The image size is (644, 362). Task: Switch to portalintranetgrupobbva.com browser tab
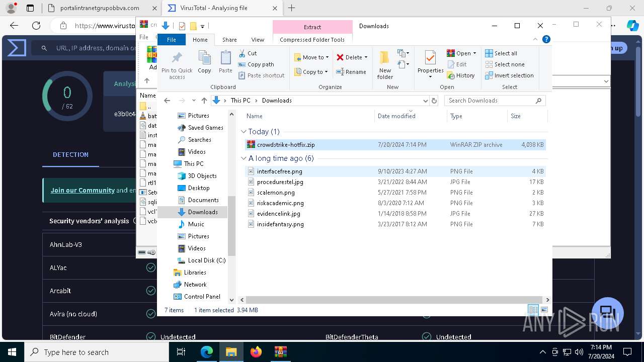(100, 8)
